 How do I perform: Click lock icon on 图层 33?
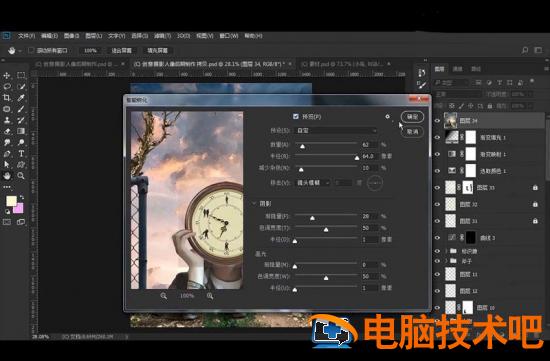[535, 188]
